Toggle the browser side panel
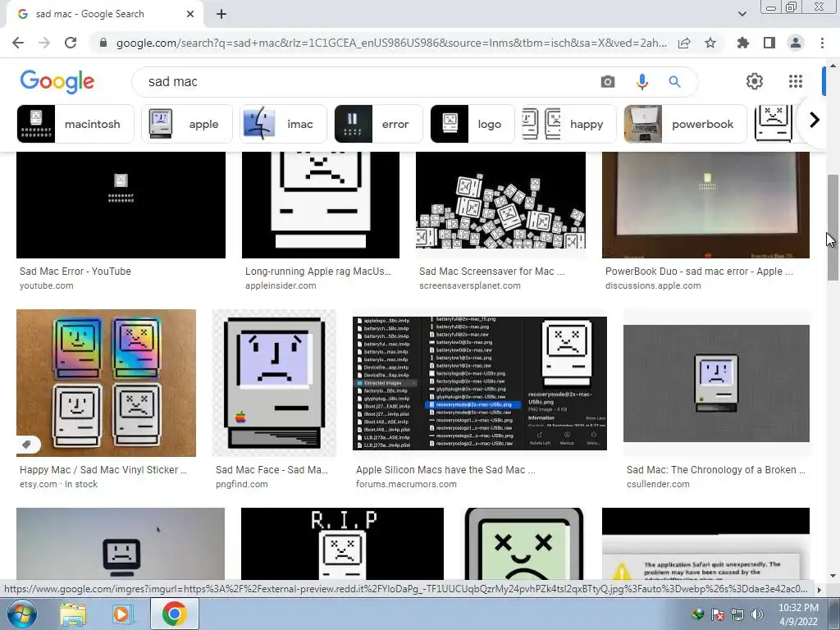Screen dimensions: 840x630 tap(769, 43)
